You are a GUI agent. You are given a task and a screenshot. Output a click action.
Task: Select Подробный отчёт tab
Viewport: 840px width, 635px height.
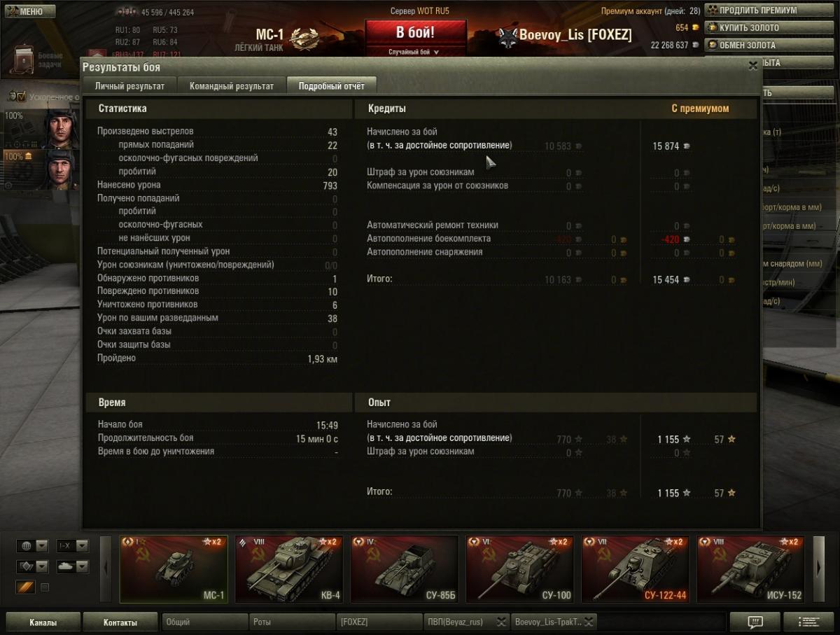(332, 86)
